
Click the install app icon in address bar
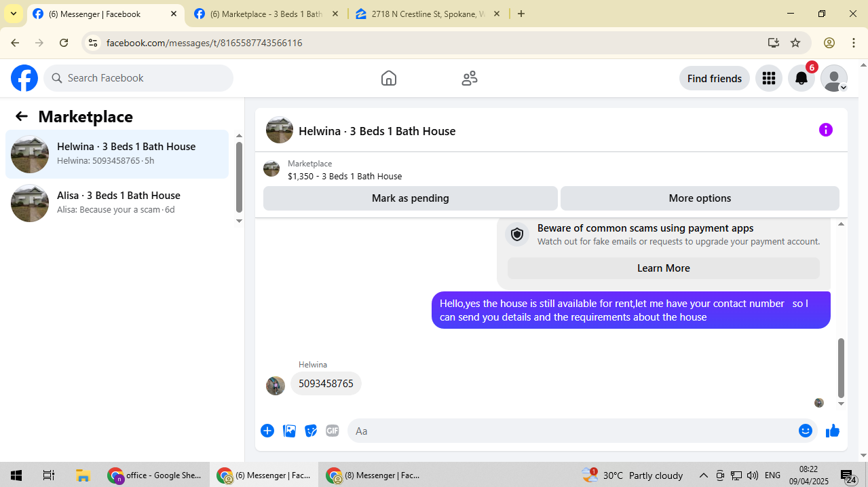tap(774, 43)
